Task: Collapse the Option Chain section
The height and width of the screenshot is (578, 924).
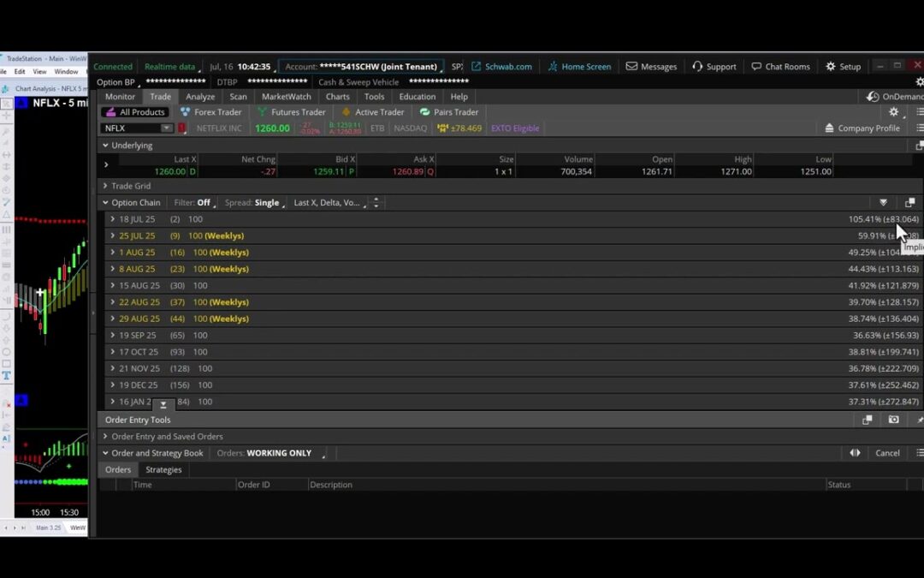Action: pos(105,202)
